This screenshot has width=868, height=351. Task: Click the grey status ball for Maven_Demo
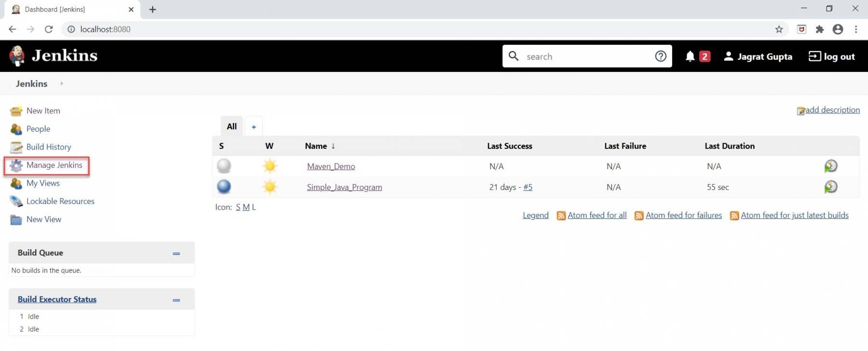224,166
